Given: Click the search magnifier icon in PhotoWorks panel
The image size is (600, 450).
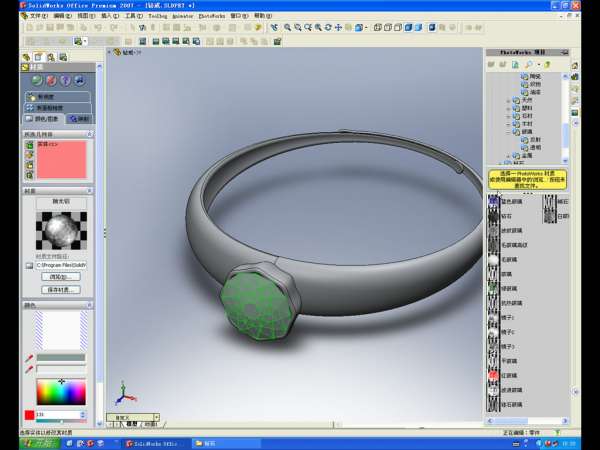Looking at the screenshot, I should click(x=528, y=64).
